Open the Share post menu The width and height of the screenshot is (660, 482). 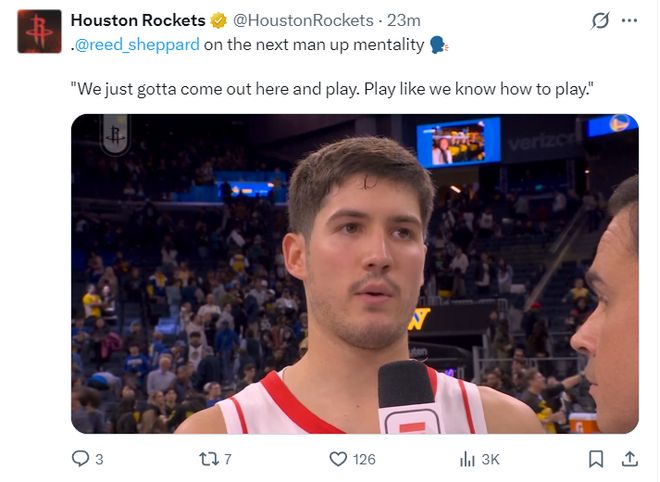629,459
